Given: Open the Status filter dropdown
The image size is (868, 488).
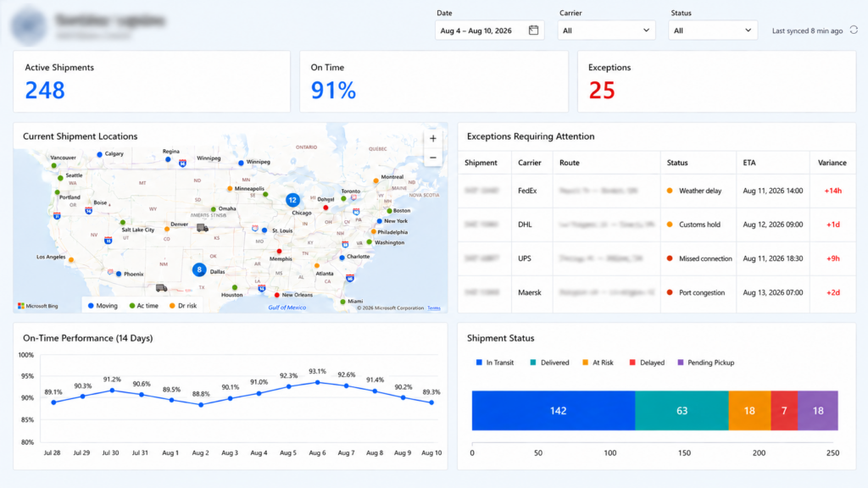Looking at the screenshot, I should point(712,30).
